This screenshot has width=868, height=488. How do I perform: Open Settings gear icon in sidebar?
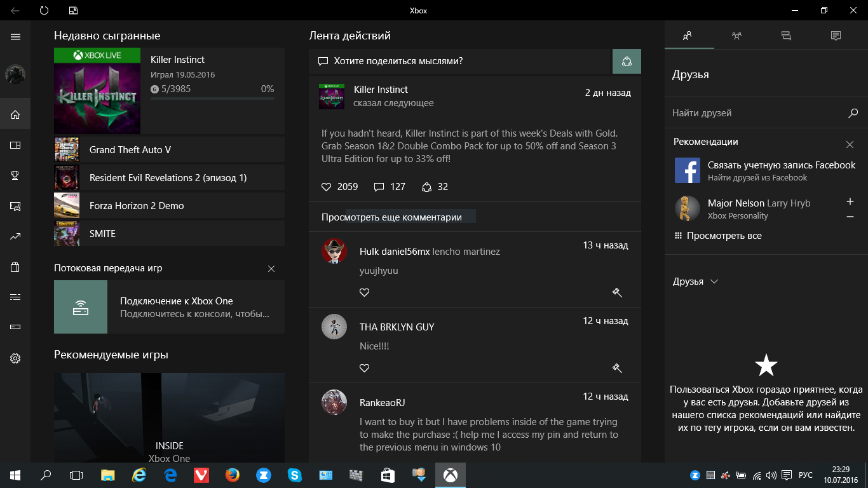(15, 358)
